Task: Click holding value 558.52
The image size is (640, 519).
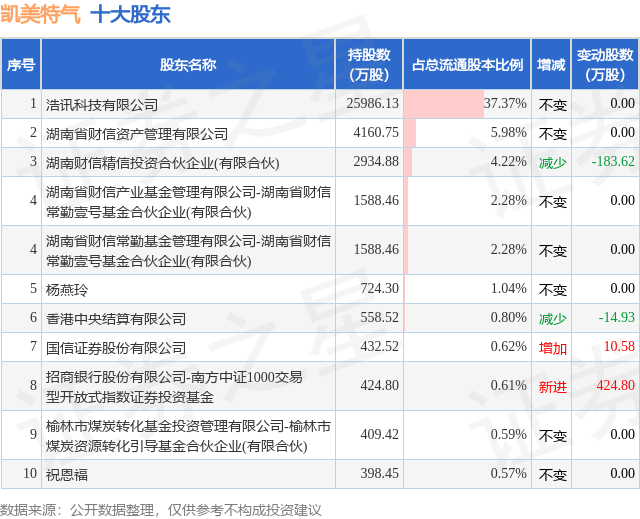Action: (x=379, y=317)
